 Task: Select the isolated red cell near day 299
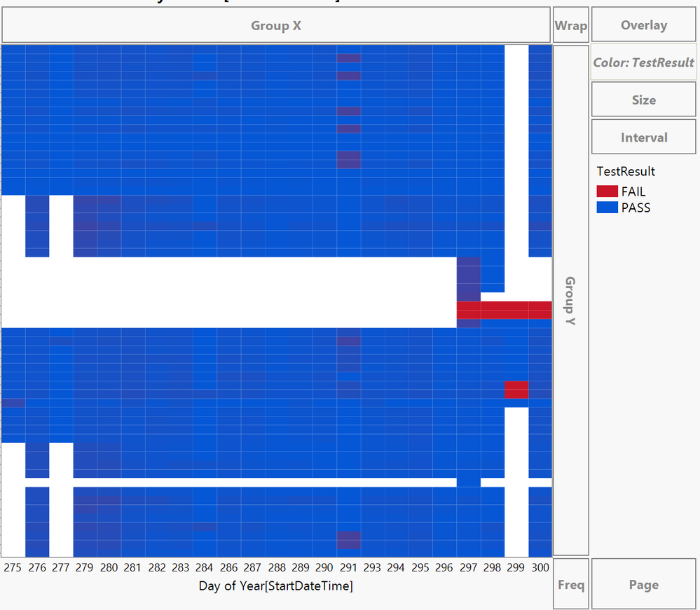516,390
